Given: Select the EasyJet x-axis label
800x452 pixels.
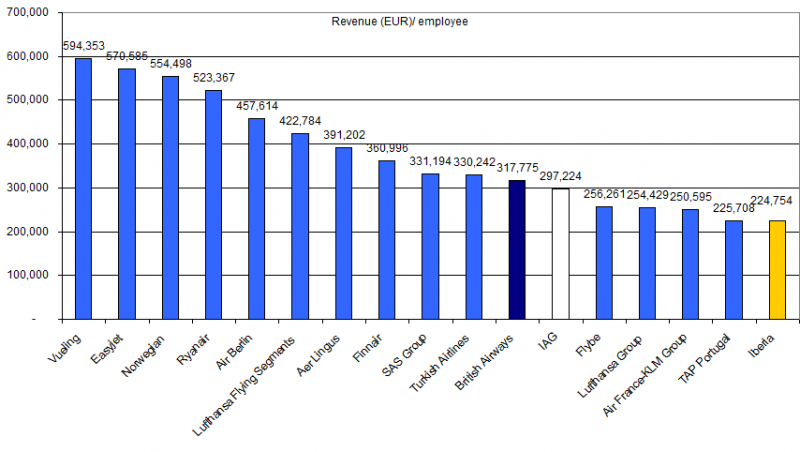Looking at the screenshot, I should pyautogui.click(x=107, y=349).
